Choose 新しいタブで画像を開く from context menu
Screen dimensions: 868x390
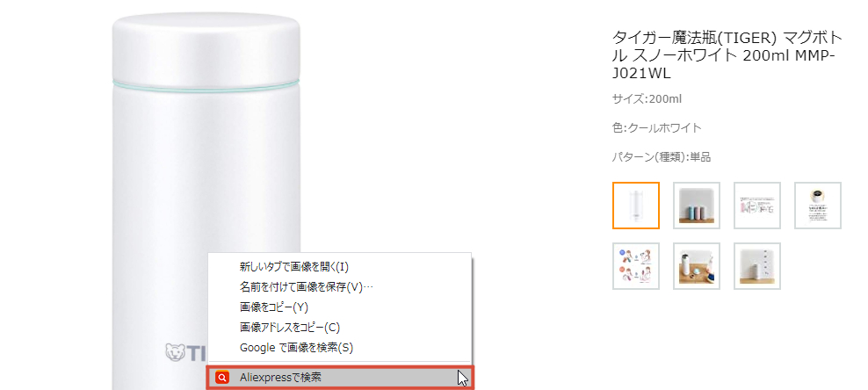pyautogui.click(x=294, y=267)
